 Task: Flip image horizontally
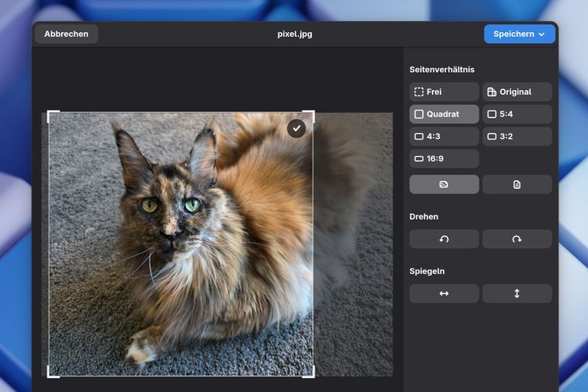click(444, 293)
